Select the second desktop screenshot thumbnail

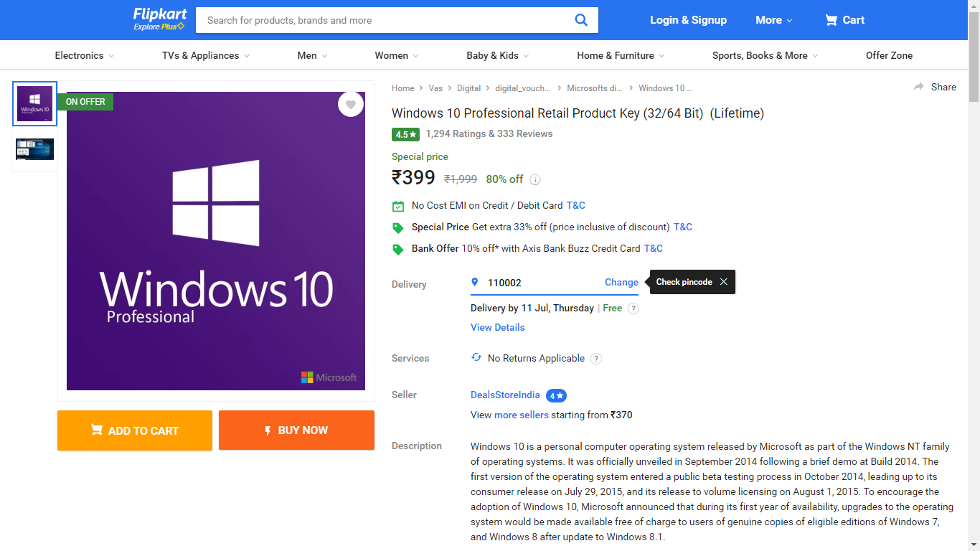click(x=34, y=149)
